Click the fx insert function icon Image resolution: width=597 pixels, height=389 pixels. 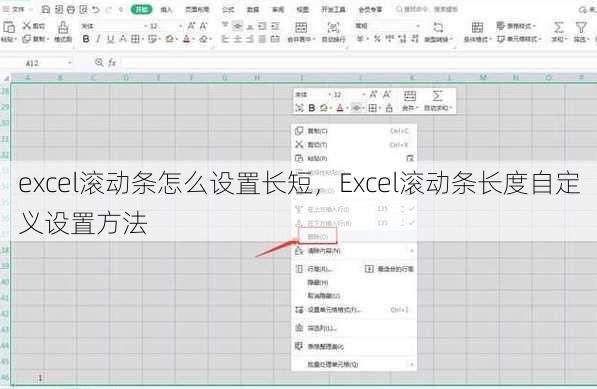pyautogui.click(x=112, y=62)
